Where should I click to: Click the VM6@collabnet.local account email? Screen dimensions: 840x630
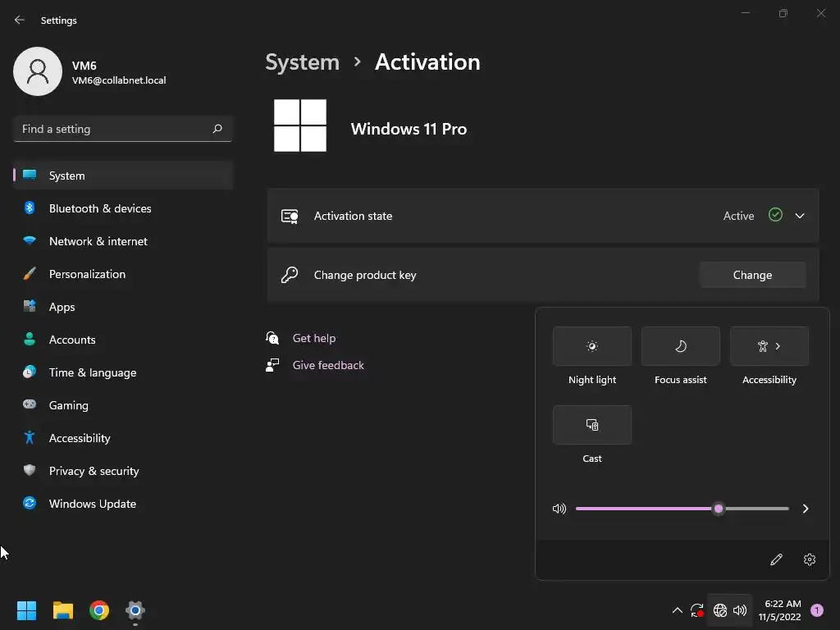[x=119, y=80]
